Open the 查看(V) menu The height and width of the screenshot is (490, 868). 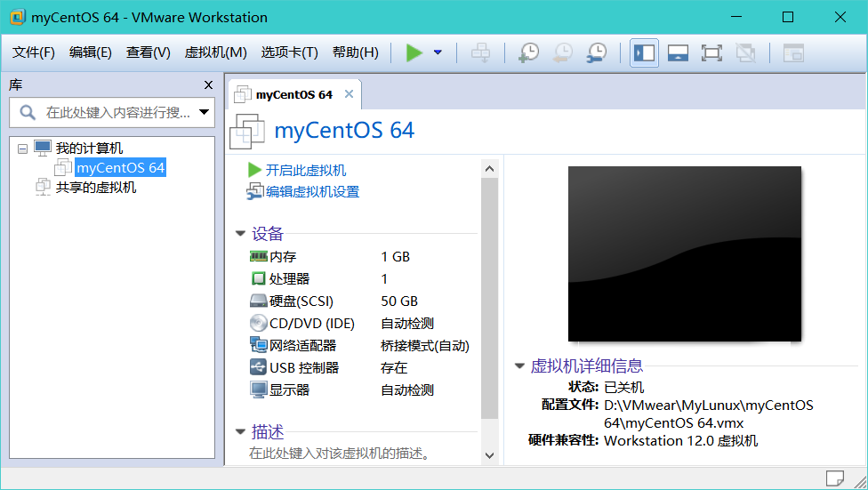click(148, 52)
